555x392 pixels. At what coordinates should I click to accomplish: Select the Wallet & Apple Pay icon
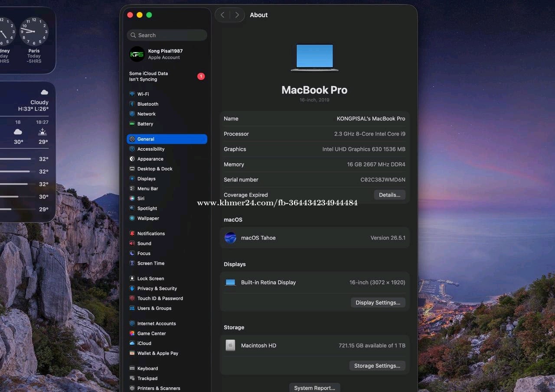(x=132, y=353)
